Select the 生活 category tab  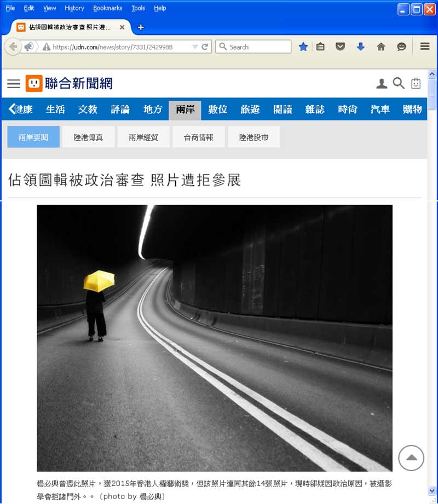click(55, 109)
